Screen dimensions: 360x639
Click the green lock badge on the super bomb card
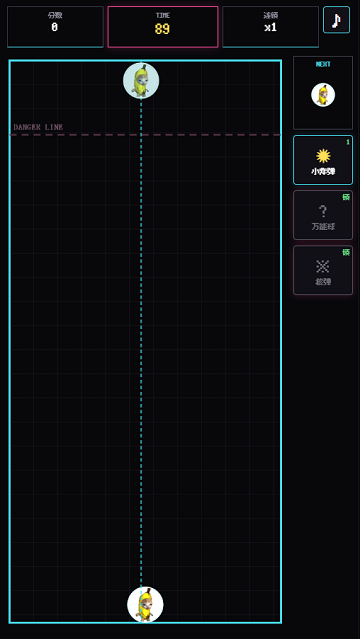coord(346,252)
